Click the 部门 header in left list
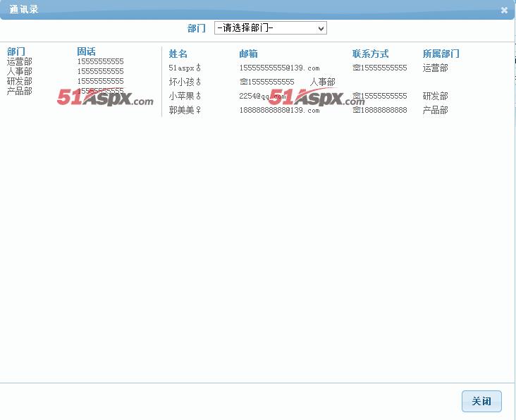 (x=16, y=51)
